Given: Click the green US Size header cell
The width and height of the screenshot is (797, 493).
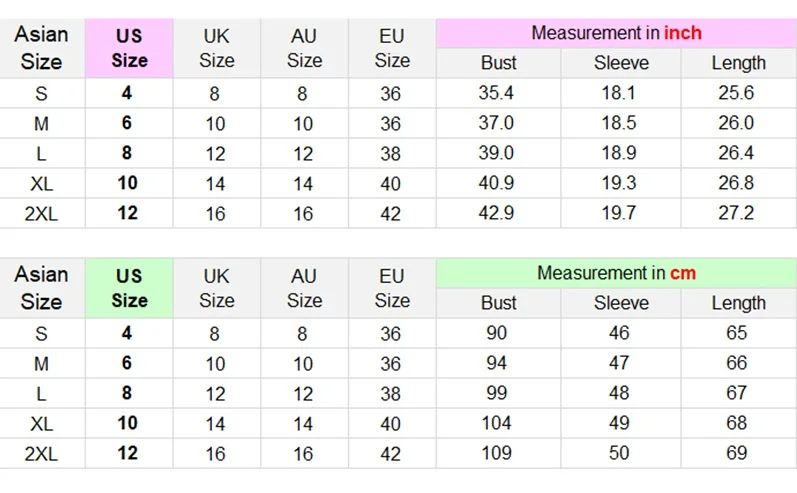Looking at the screenshot, I should point(129,288).
